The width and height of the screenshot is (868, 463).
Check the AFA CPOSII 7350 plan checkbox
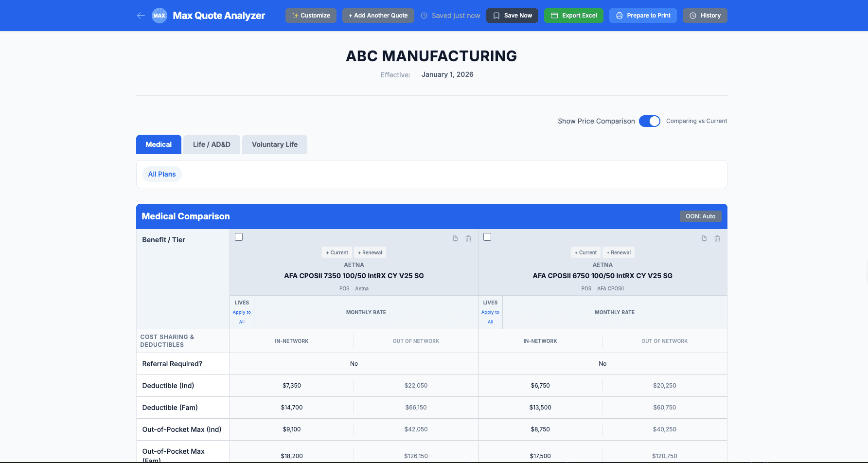(239, 236)
